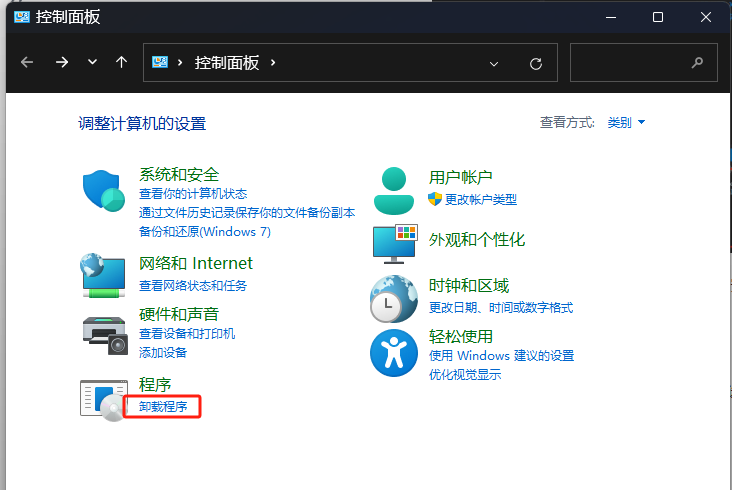This screenshot has width=732, height=490.
Task: Open the recent locations dropdown arrow
Action: 92,62
